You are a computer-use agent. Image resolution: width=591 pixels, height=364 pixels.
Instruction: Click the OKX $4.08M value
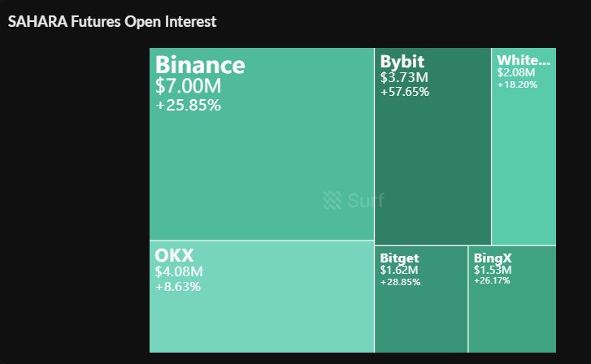click(x=179, y=271)
